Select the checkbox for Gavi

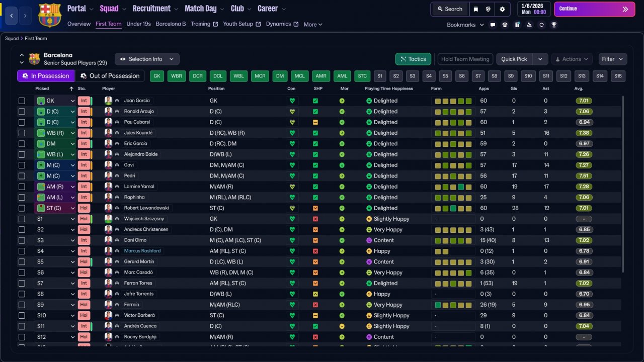pyautogui.click(x=22, y=165)
